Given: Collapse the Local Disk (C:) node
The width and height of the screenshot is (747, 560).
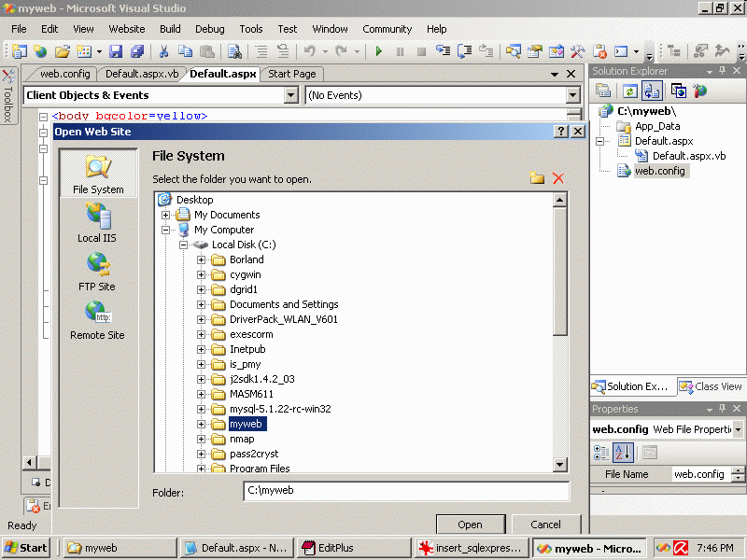Looking at the screenshot, I should 184,245.
